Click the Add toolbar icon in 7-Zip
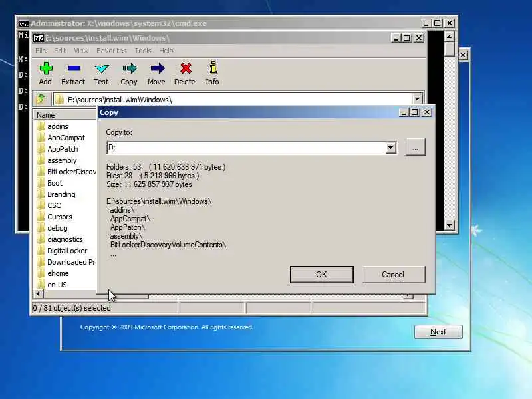This screenshot has height=399, width=532. pyautogui.click(x=45, y=69)
